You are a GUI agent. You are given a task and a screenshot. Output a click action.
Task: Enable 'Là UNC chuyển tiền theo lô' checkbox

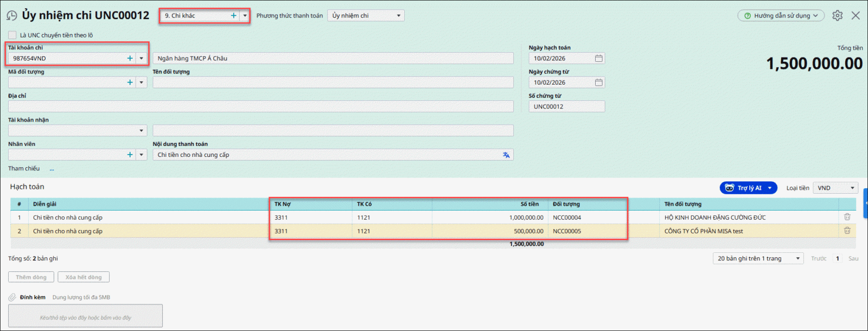[12, 35]
